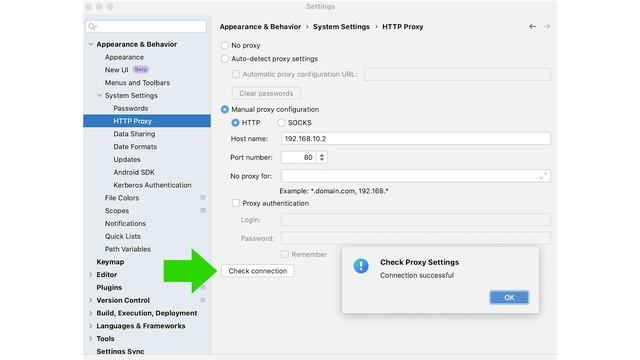Collapse the Appearance & Behavior section

click(91, 44)
